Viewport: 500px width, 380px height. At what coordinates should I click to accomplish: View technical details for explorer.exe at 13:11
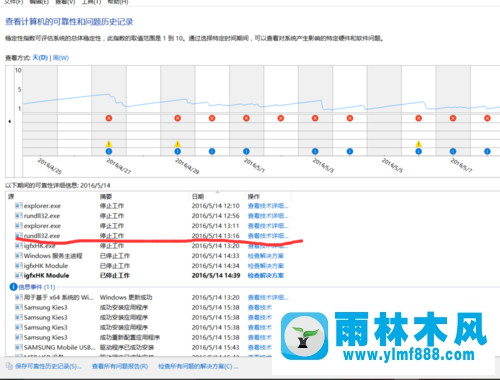[268, 226]
